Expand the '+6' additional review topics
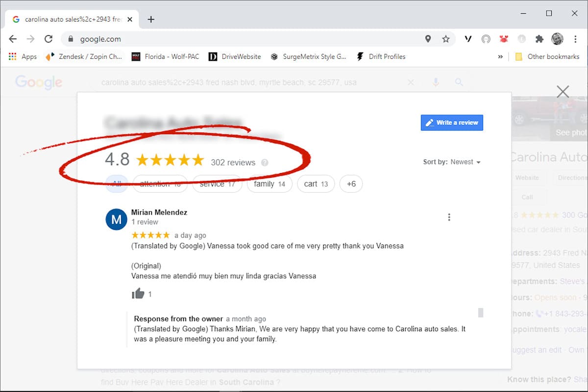 [x=351, y=184]
